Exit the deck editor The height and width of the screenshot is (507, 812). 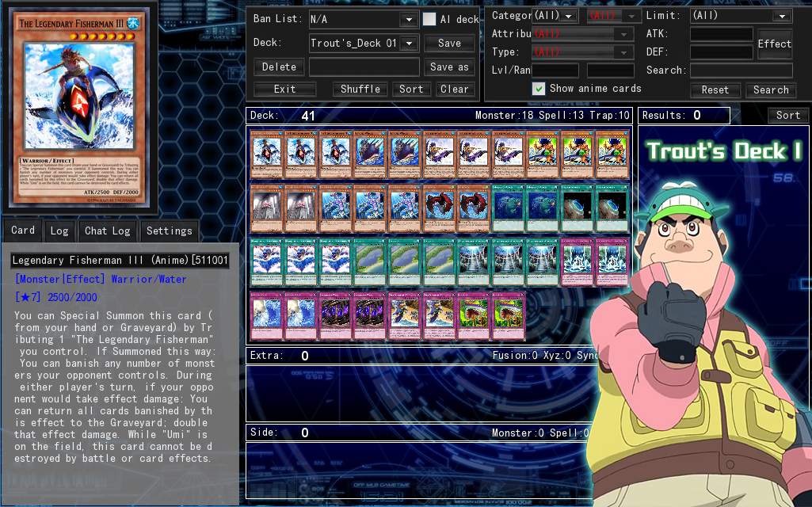[285, 89]
